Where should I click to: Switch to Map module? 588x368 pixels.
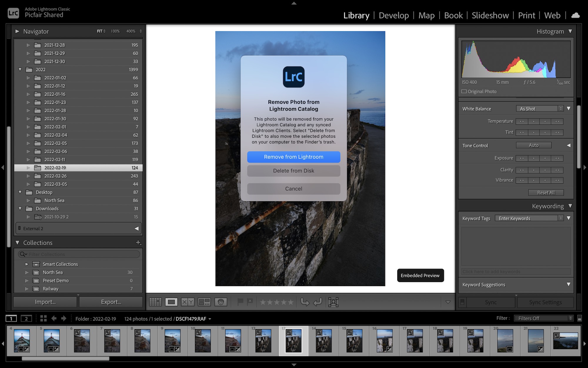[426, 15]
